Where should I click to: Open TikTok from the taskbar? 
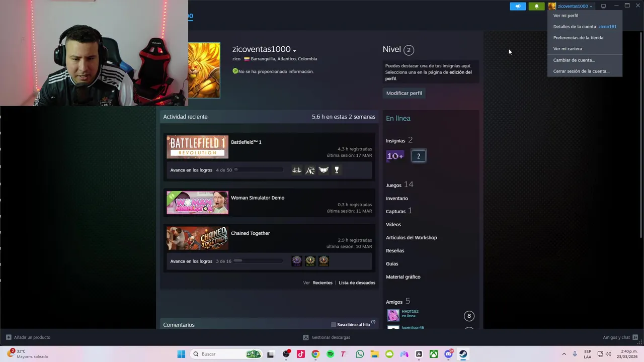301,354
